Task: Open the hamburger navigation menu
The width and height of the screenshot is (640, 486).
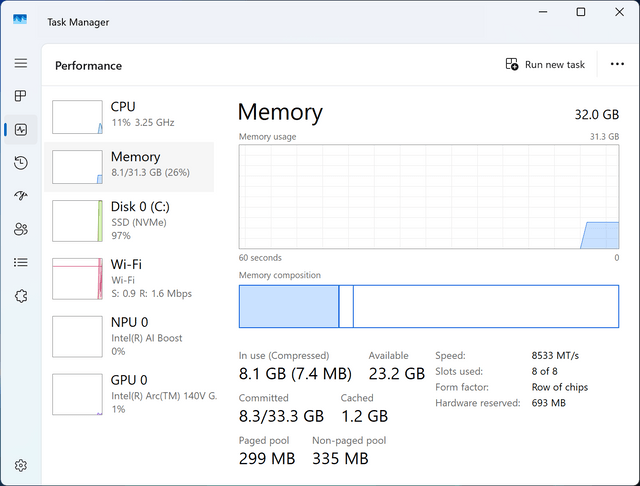Action: 21,63
